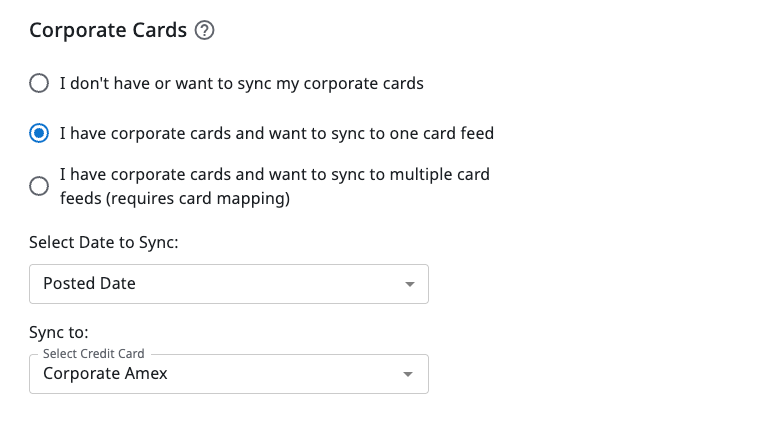Click the "Posted Date" selected value text
This screenshot has width=779, height=423.
(89, 284)
